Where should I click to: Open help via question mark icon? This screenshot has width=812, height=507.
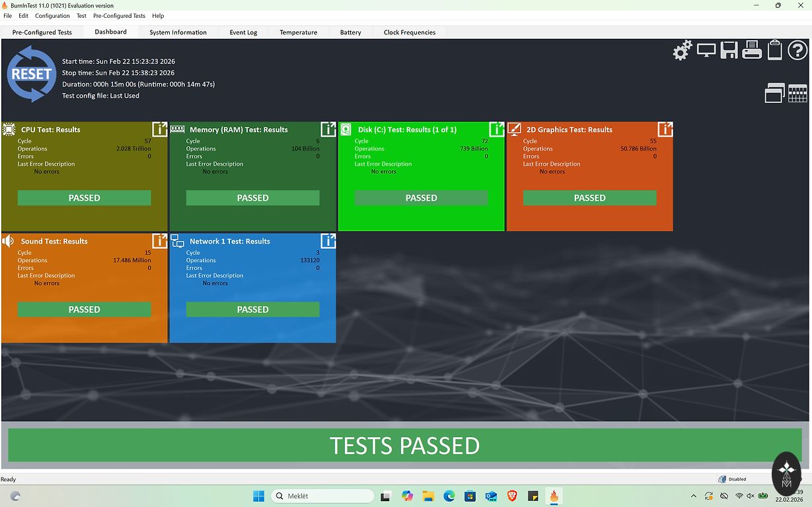pyautogui.click(x=797, y=50)
